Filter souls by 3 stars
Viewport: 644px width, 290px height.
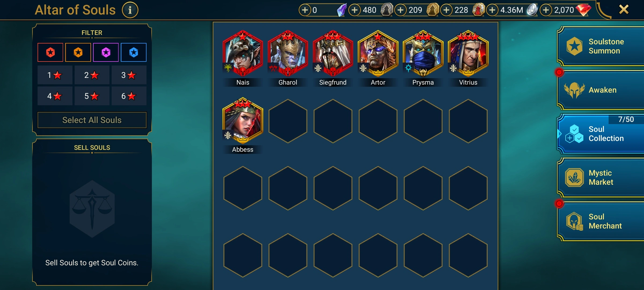coord(129,75)
